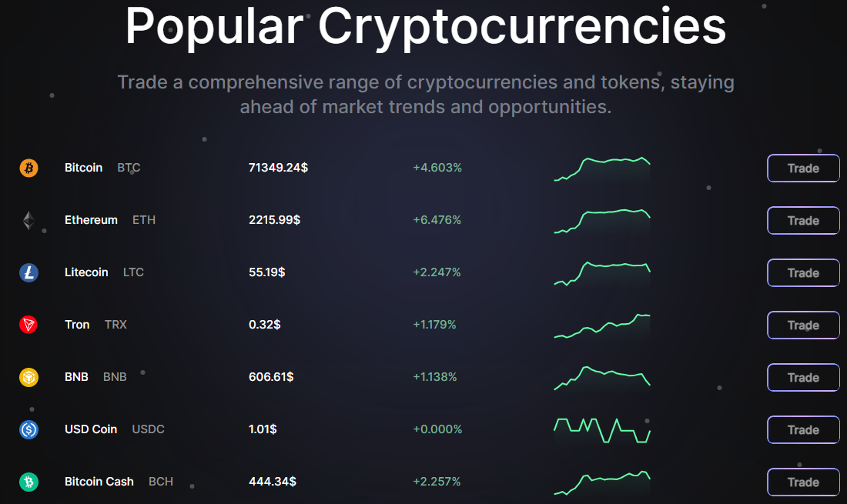Viewport: 847px width, 504px height.
Task: Click the Bitcoin orange coin icon
Action: click(x=28, y=168)
